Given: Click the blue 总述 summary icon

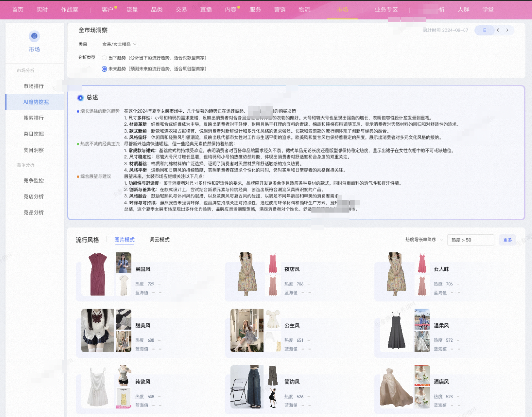Looking at the screenshot, I should click(80, 98).
